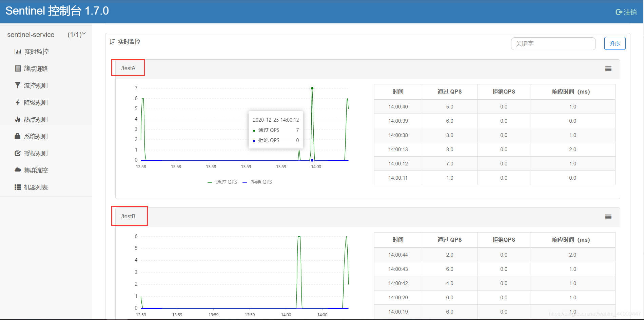Open the 热点规则 menu item
The width and height of the screenshot is (644, 320).
pyautogui.click(x=36, y=119)
